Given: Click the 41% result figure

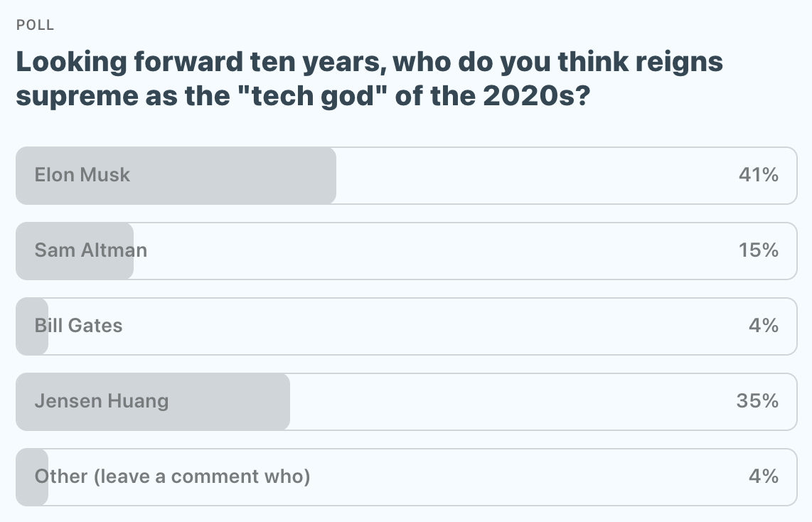Looking at the screenshot, I should 759,175.
